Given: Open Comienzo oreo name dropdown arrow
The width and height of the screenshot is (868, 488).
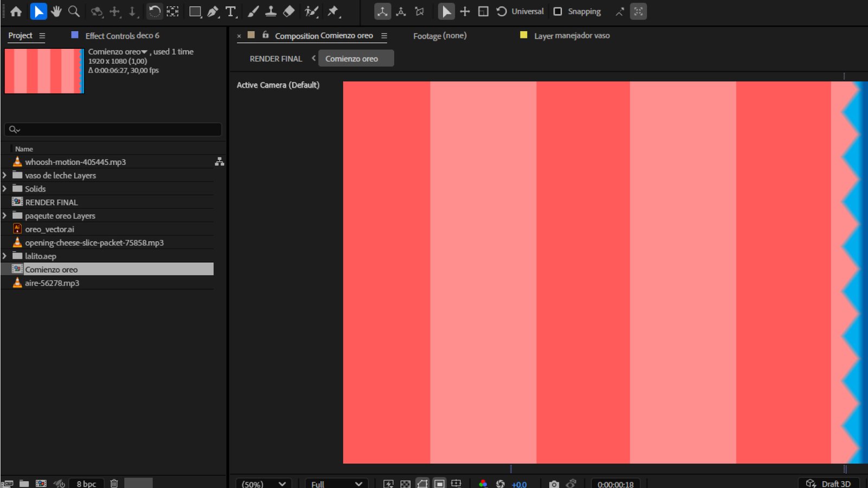Looking at the screenshot, I should (144, 52).
